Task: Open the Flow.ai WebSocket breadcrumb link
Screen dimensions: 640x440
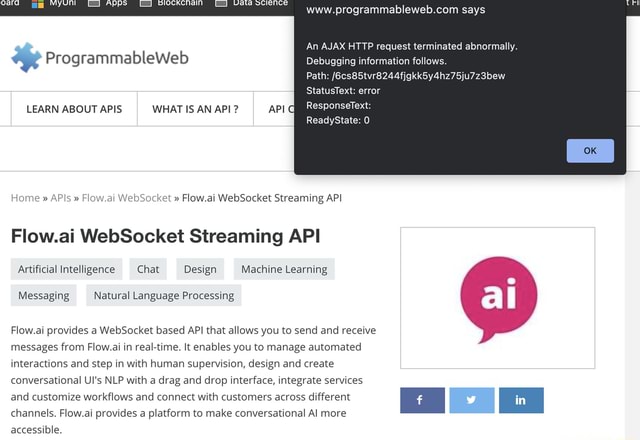Action: 126,198
